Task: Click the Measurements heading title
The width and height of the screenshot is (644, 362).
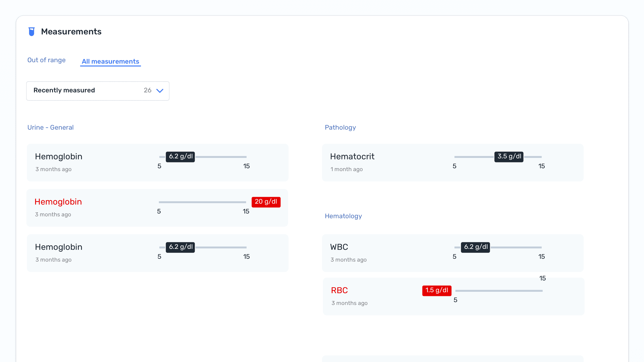Action: 71,32
